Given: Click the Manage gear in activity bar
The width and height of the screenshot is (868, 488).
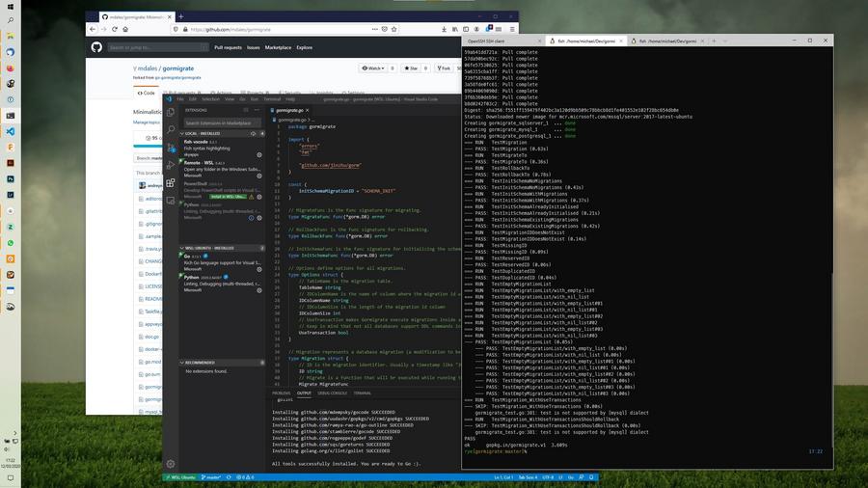Looking at the screenshot, I should click(x=171, y=463).
